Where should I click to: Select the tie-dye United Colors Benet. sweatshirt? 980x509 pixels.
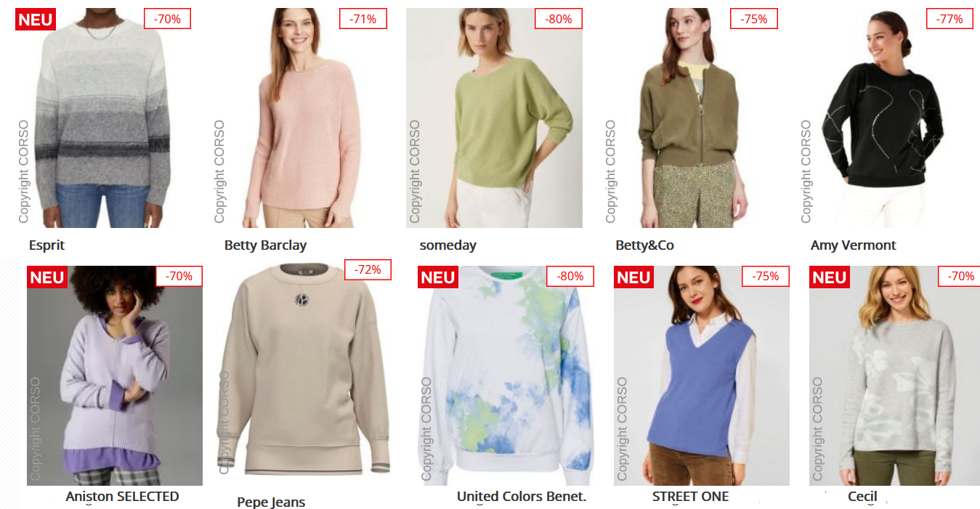(x=506, y=375)
